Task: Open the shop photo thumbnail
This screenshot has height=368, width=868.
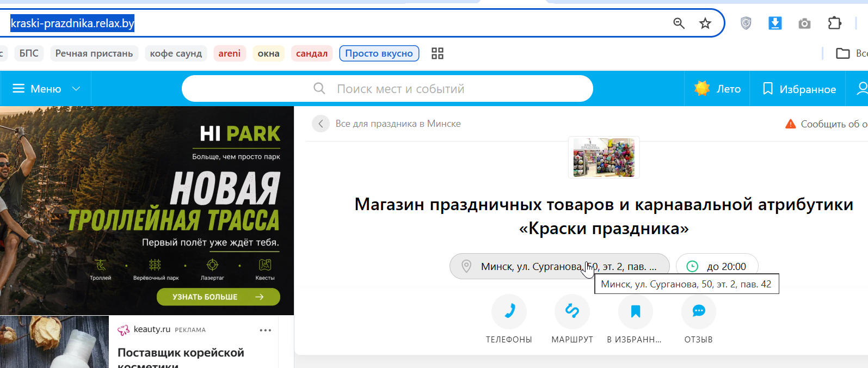Action: (604, 157)
